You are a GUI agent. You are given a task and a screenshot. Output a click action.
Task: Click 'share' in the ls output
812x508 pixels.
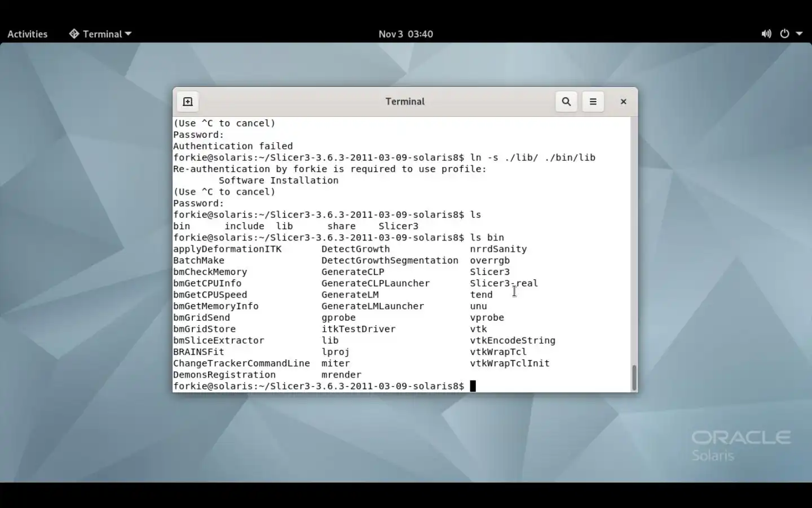pyautogui.click(x=341, y=226)
